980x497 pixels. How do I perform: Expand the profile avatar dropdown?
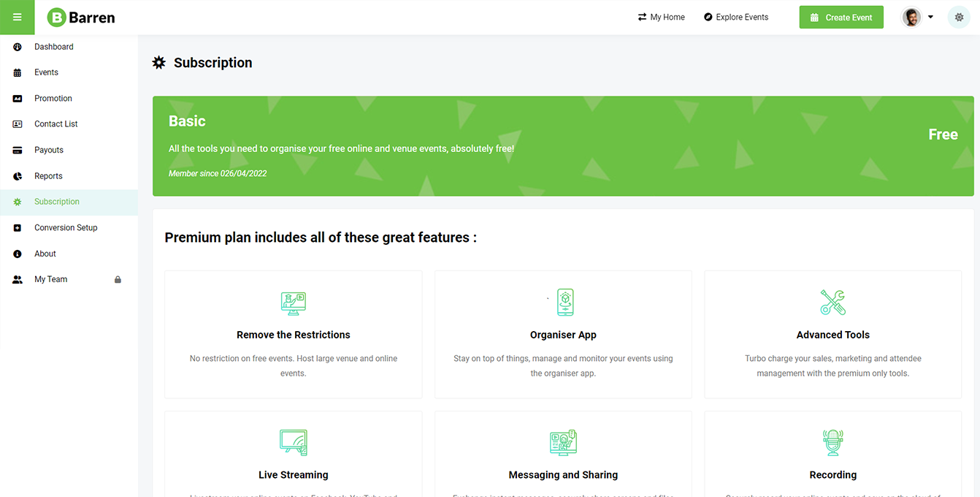tap(918, 18)
